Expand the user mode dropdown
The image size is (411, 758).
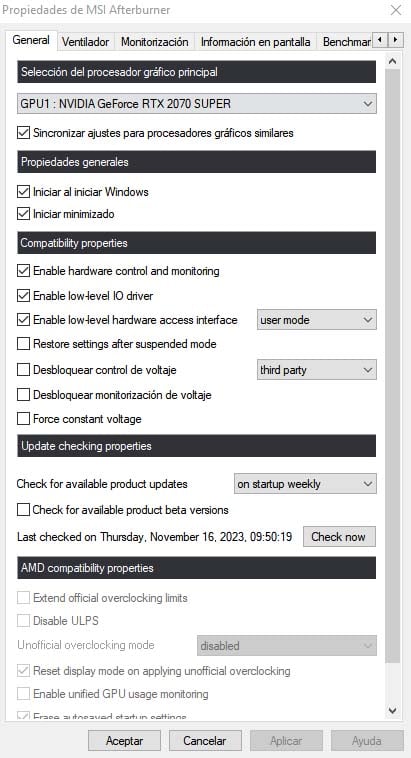[x=316, y=320]
